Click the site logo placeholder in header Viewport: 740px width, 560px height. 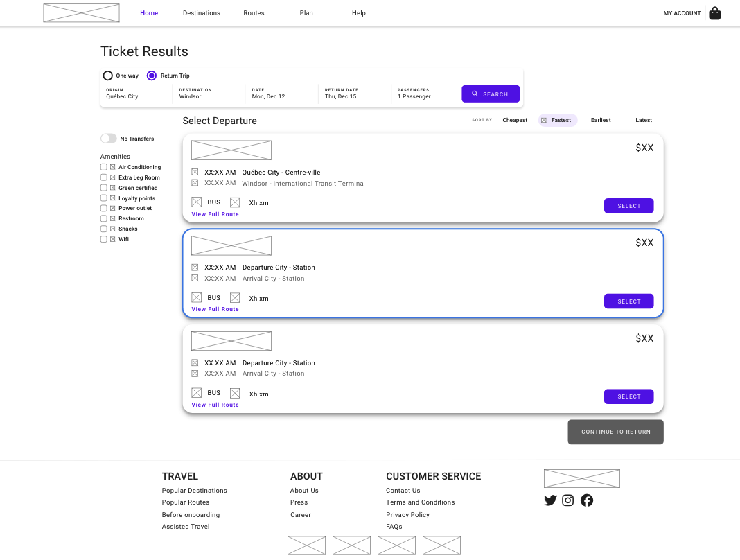tap(81, 13)
